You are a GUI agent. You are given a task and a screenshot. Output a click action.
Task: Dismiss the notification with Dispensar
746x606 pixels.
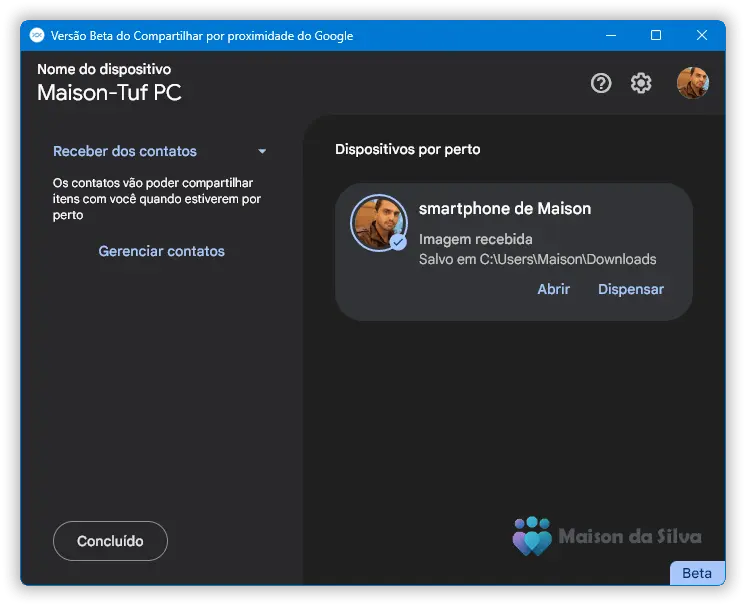(x=630, y=289)
